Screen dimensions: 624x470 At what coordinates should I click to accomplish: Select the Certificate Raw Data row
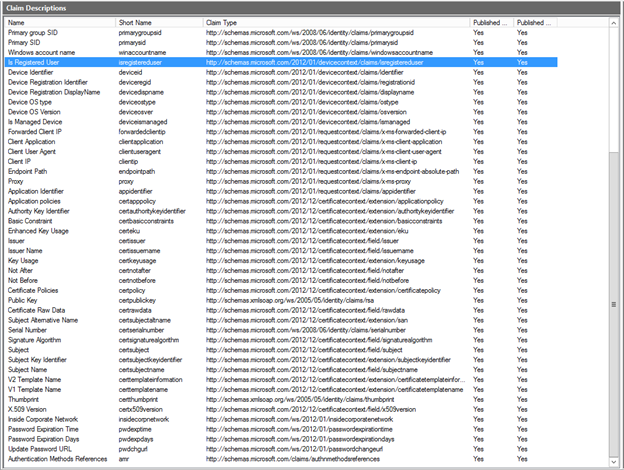[x=281, y=310]
